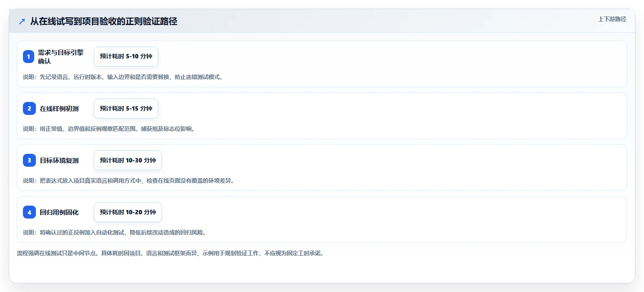
Task: Click the '预计耗时 5-10 分钟' pill
Action: coord(126,57)
